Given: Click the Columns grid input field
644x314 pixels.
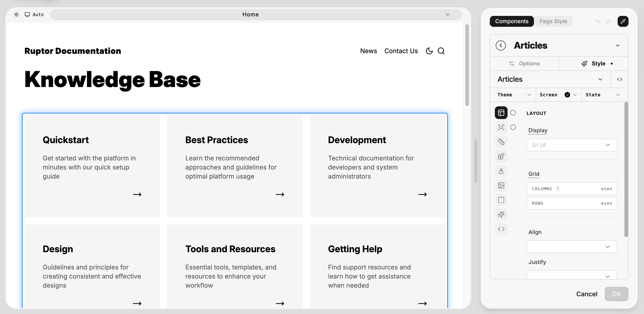Looking at the screenshot, I should (x=571, y=189).
